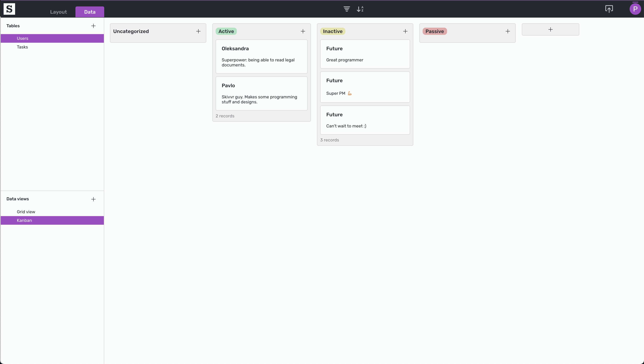Add record to Uncategorized column

tap(198, 31)
